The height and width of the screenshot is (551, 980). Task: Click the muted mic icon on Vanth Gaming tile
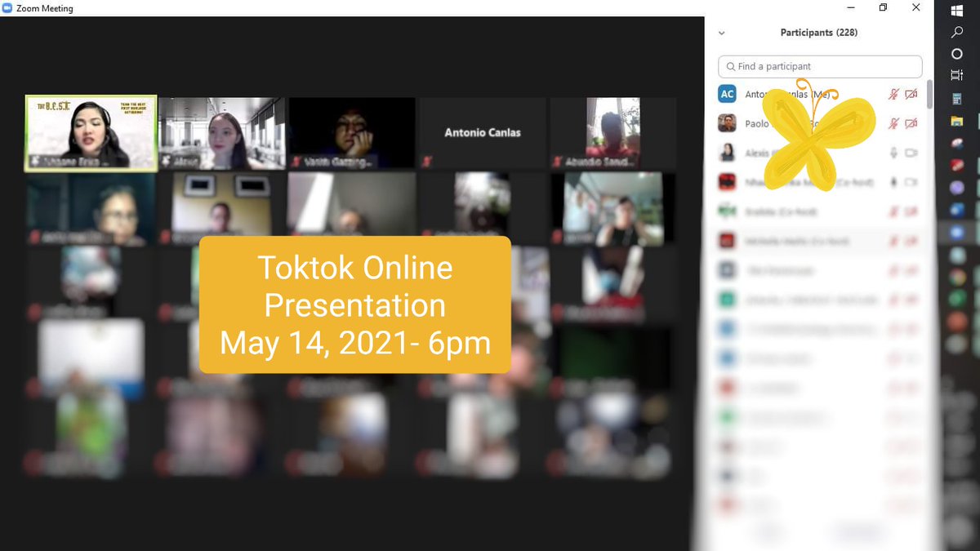pyautogui.click(x=297, y=162)
